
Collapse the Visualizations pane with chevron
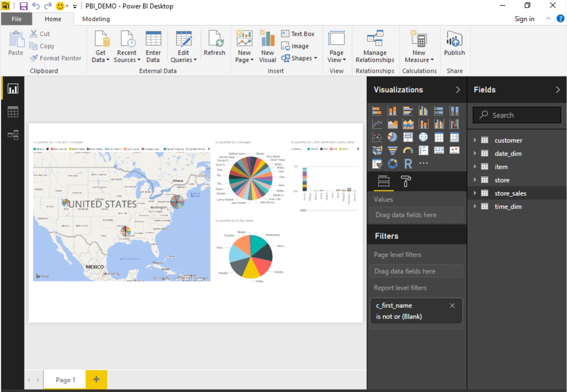[458, 90]
